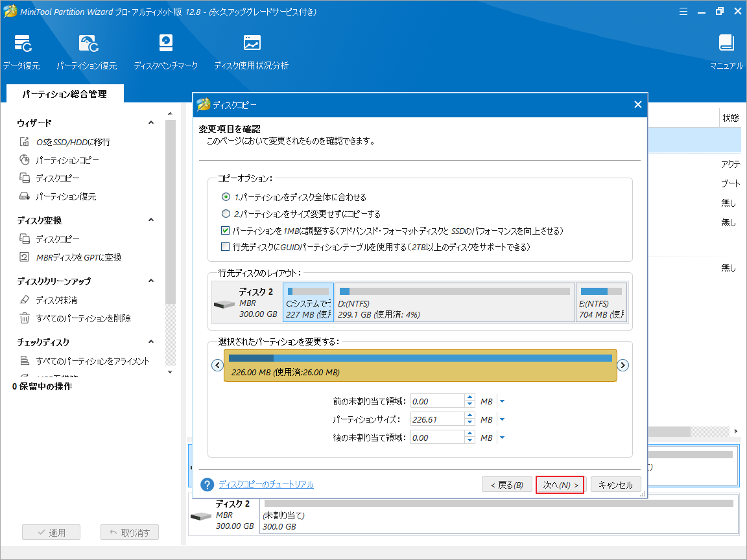Viewport: 747px width, 560px height.
Task: Select C:システム partition block in layout
Action: pos(308,303)
